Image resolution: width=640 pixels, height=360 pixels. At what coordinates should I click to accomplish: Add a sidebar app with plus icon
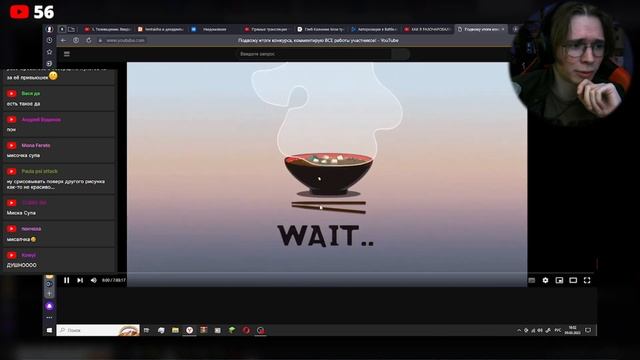coord(49,293)
